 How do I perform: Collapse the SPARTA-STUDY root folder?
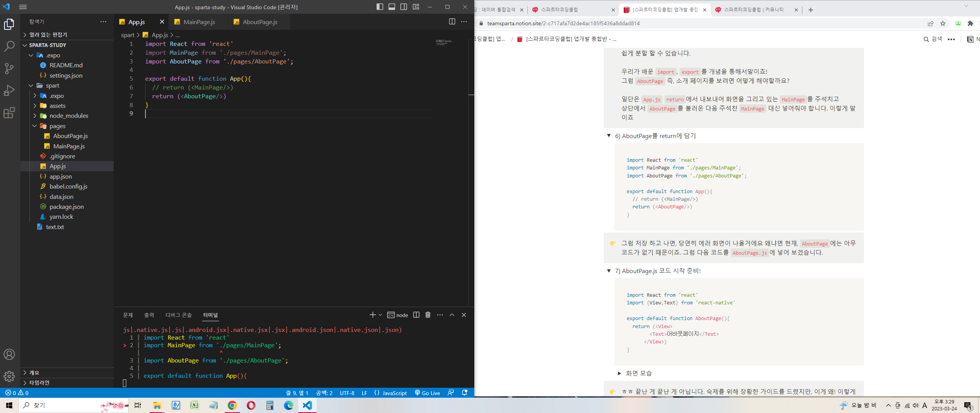click(67, 45)
